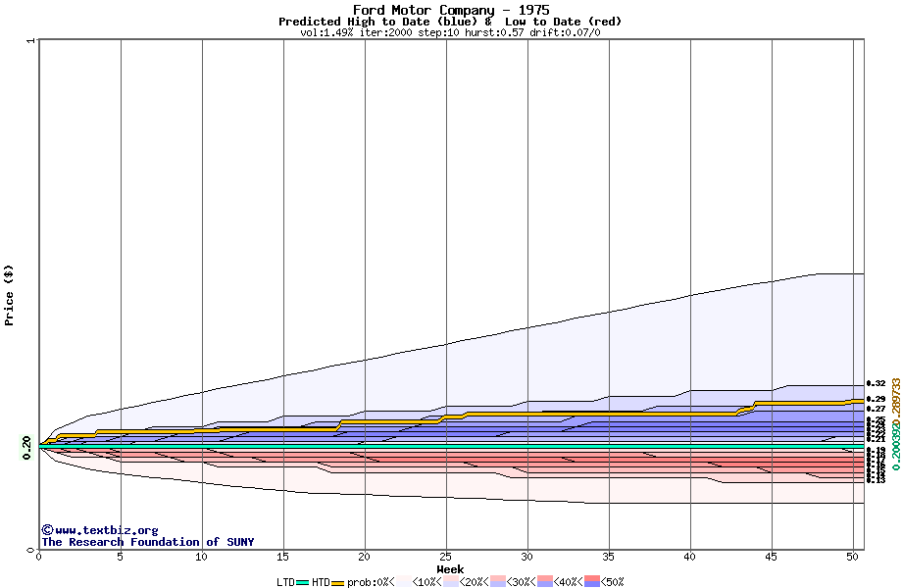This screenshot has width=902, height=588.
Task: Click week tick label '10'
Action: 201,557
